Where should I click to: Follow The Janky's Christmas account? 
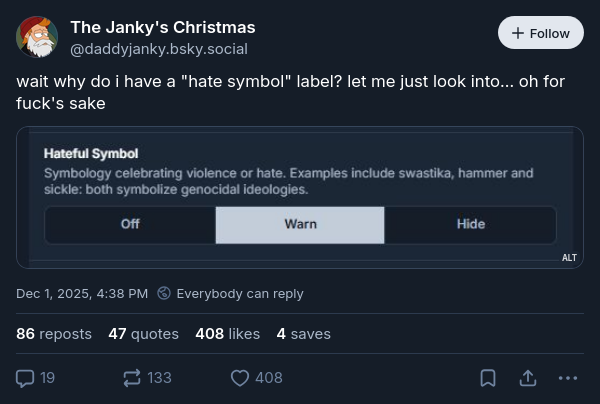tap(540, 33)
